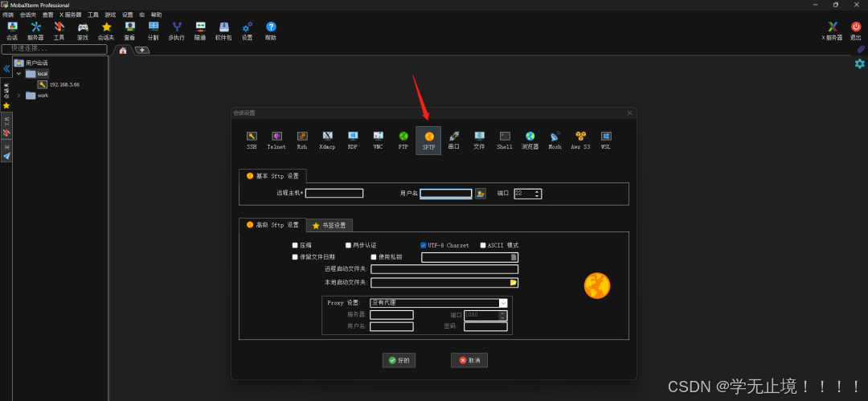Image resolution: width=868 pixels, height=401 pixels.
Task: Click the paperclip icon at right edge
Action: 860,50
